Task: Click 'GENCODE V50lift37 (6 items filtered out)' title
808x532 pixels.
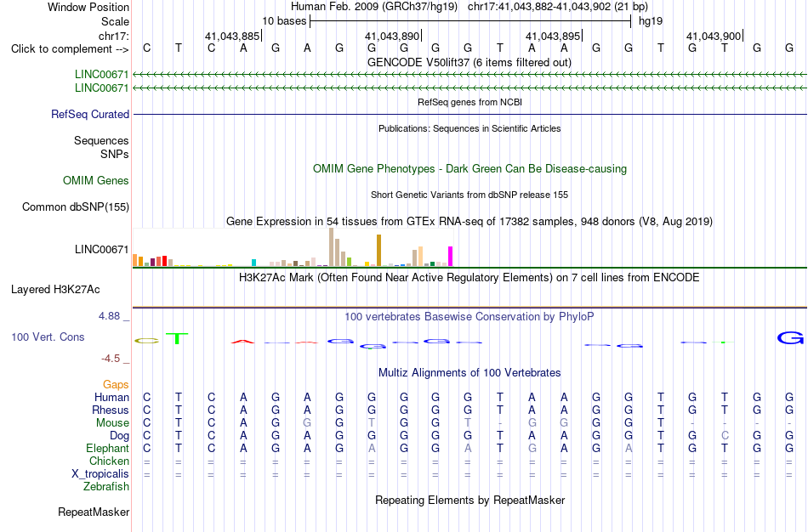Action: click(469, 62)
